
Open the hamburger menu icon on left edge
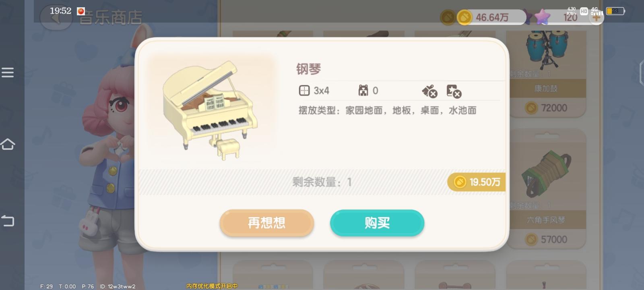[x=8, y=72]
